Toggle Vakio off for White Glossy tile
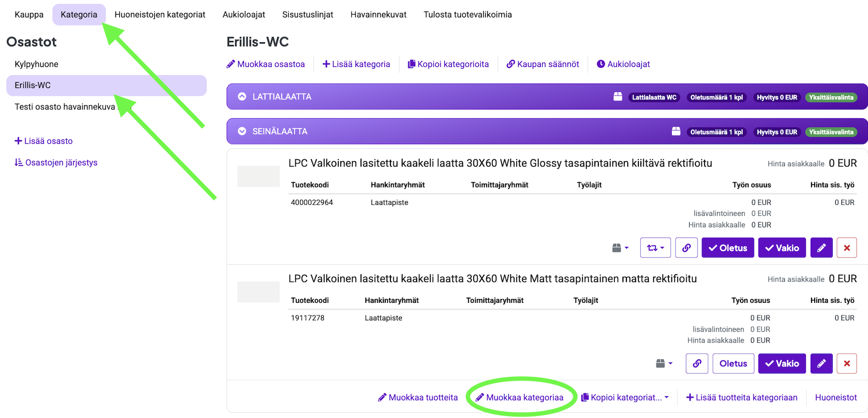The width and height of the screenshot is (868, 418). pyautogui.click(x=781, y=248)
